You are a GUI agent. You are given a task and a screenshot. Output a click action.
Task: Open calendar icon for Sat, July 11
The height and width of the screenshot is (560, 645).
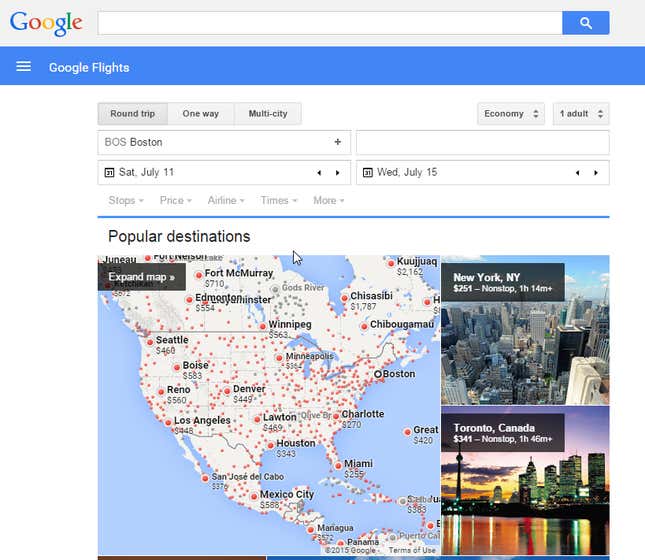click(x=109, y=173)
